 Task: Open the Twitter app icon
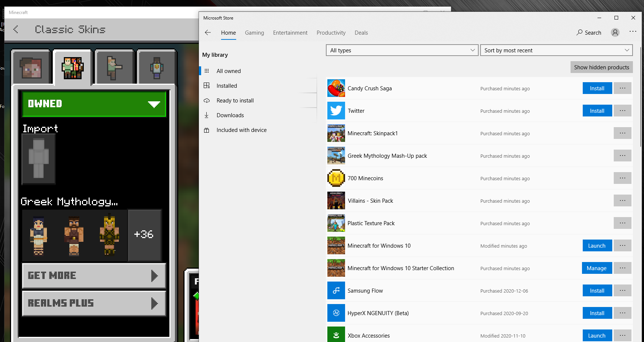coord(336,111)
